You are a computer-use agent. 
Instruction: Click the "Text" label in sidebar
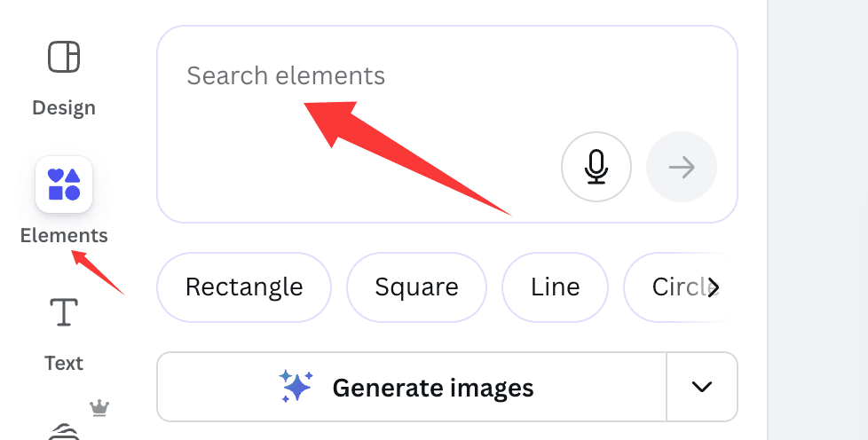click(63, 364)
